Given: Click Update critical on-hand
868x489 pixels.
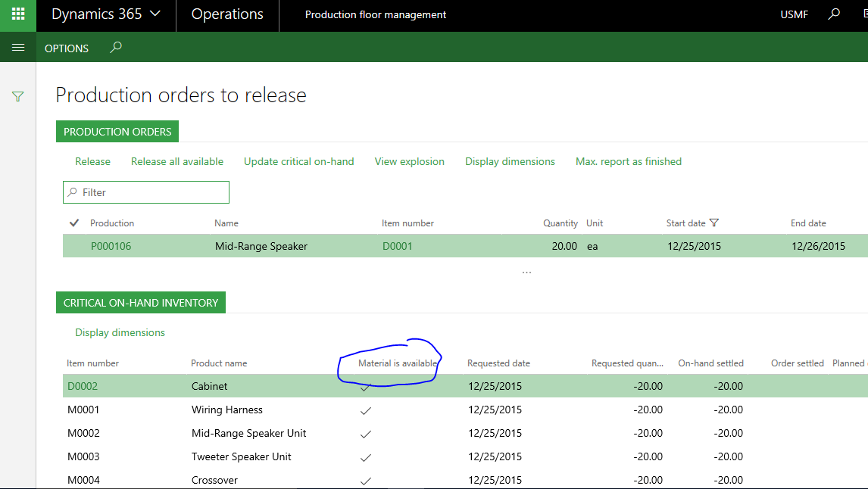Looking at the screenshot, I should 298,161.
